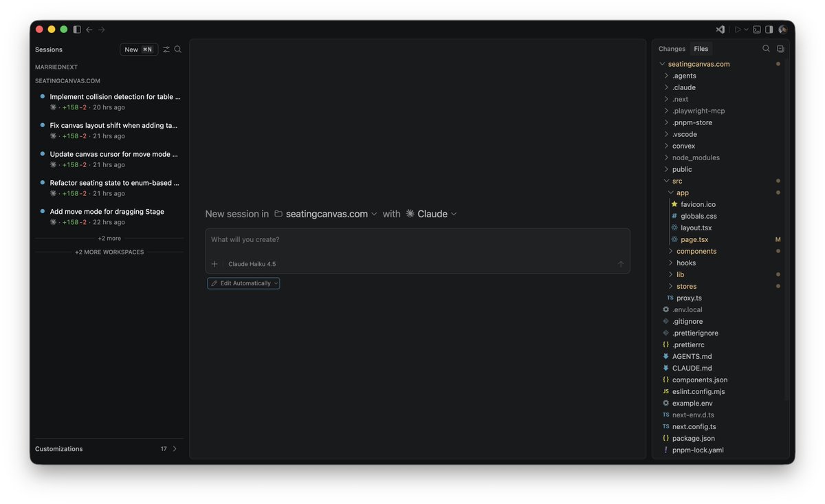Go back with the left arrow
825x504 pixels.
[89, 30]
